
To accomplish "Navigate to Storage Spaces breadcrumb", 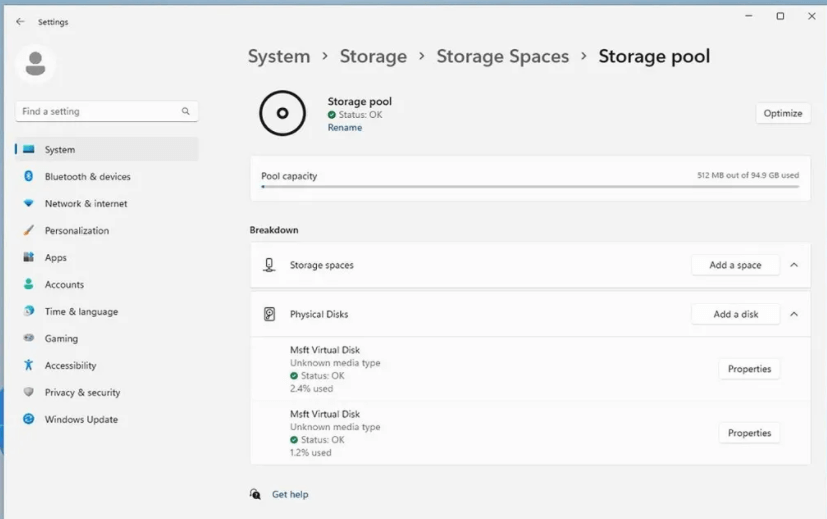I will click(x=503, y=56).
